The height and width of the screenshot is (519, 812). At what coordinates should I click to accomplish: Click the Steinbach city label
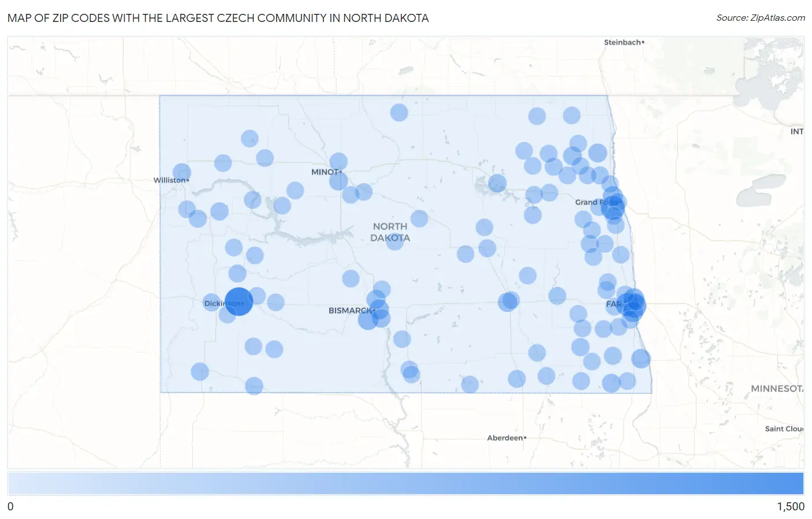pyautogui.click(x=624, y=42)
